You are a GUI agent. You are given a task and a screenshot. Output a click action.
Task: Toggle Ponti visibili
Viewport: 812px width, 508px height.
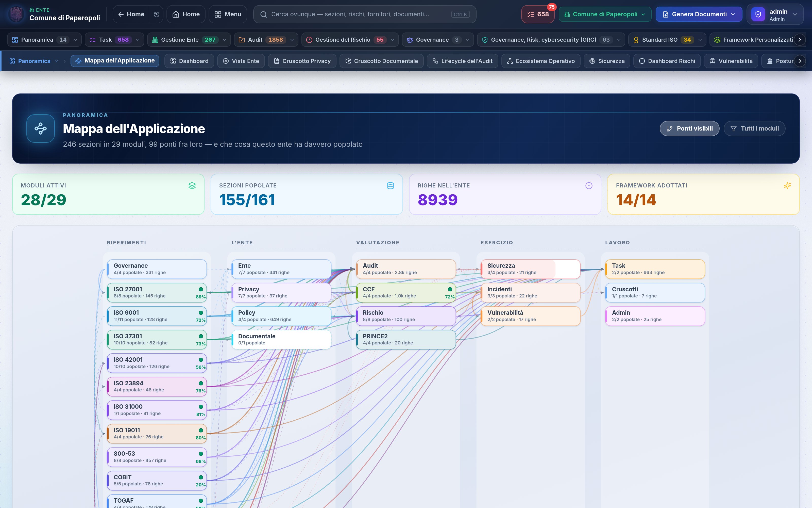689,128
